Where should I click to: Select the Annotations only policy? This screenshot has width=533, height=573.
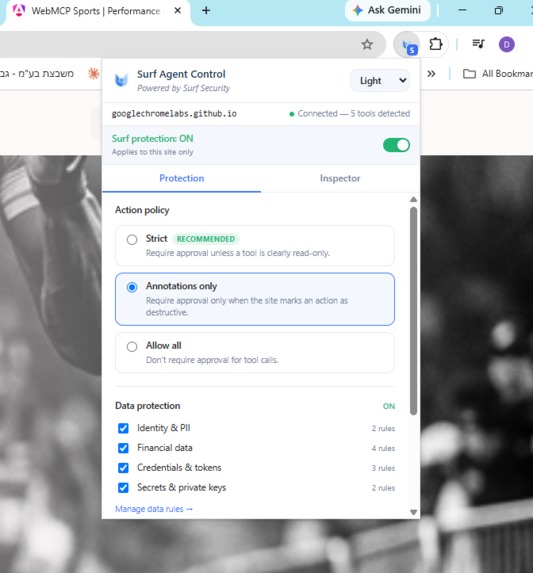pos(255,299)
